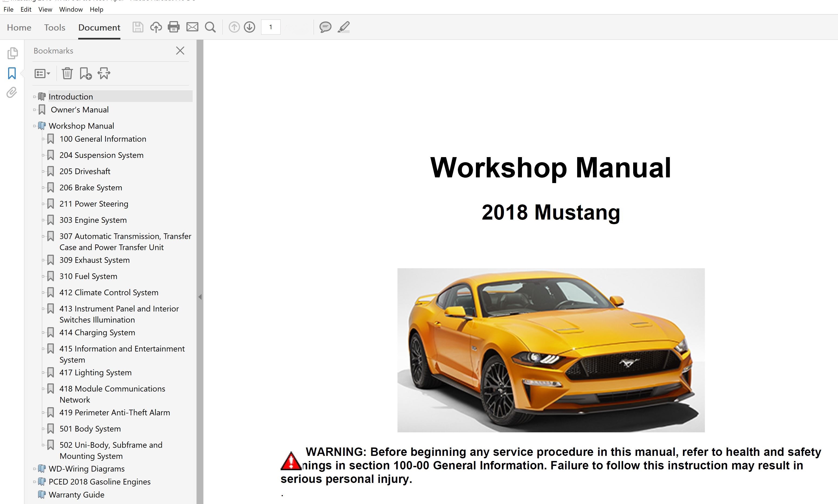Print the workshop manual
This screenshot has height=504, width=838.
(174, 27)
